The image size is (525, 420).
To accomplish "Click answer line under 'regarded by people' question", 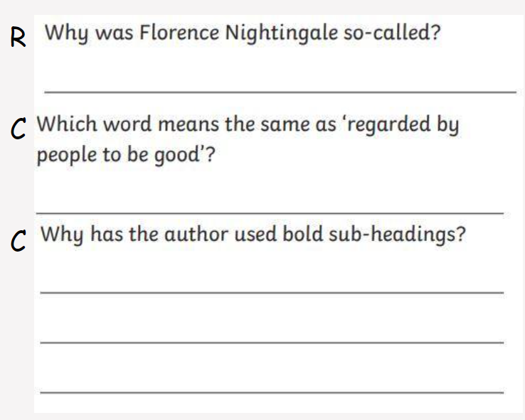I will pyautogui.click(x=270, y=212).
